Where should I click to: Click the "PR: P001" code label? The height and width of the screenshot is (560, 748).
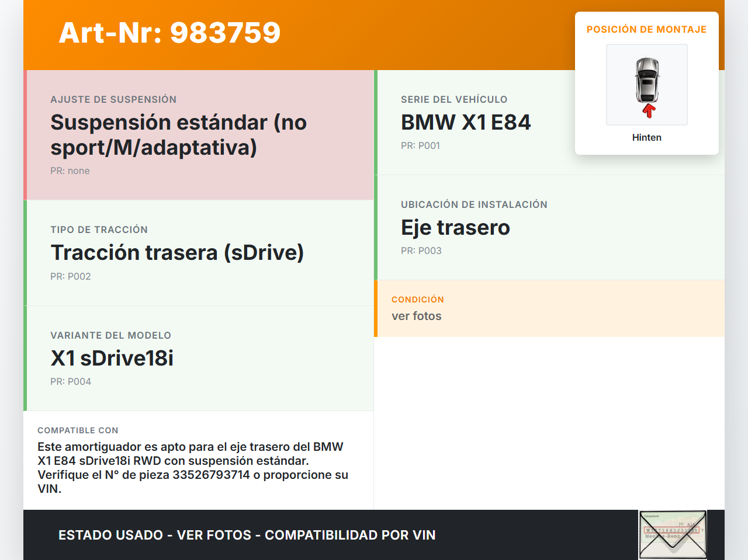click(420, 145)
